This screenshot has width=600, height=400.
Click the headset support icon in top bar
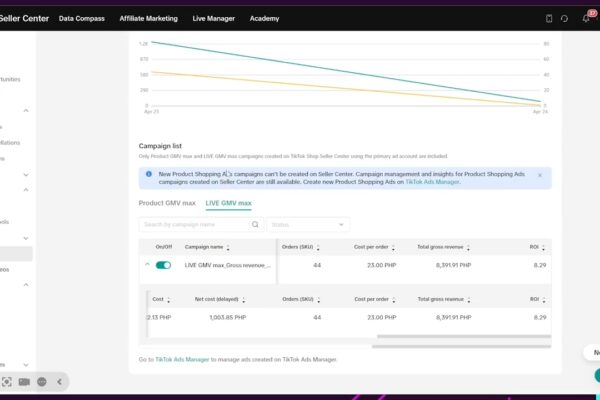pos(564,18)
